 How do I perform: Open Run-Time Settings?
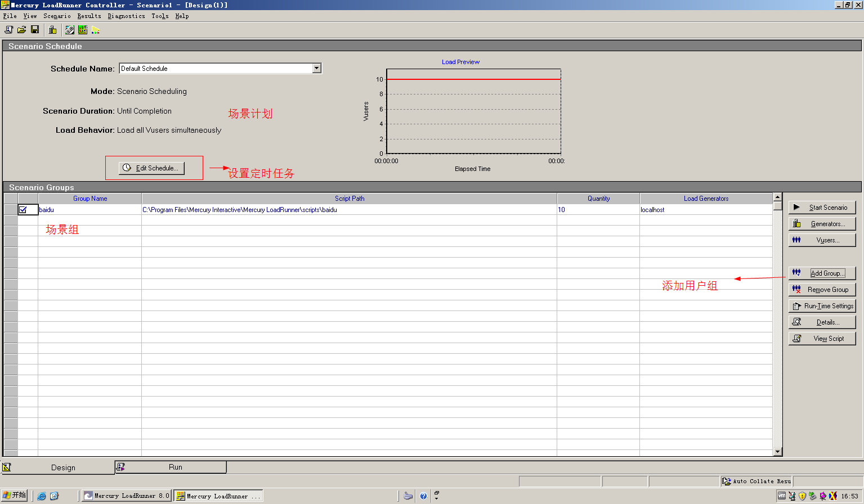(x=822, y=305)
